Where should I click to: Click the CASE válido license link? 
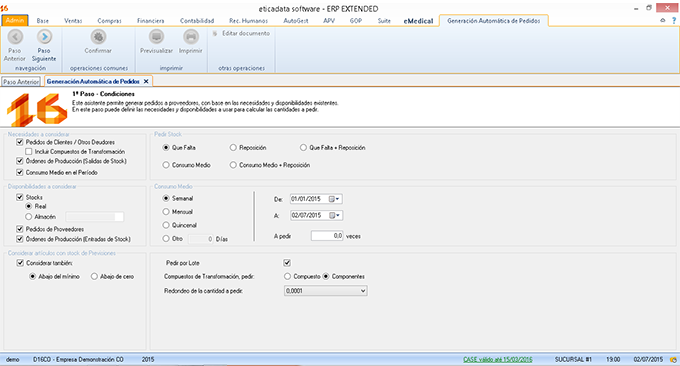click(497, 359)
